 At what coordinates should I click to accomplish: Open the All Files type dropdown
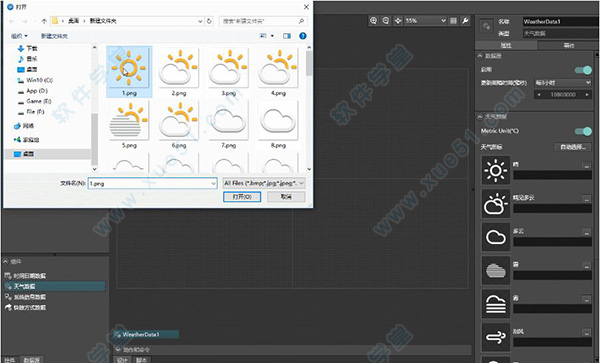coord(264,183)
